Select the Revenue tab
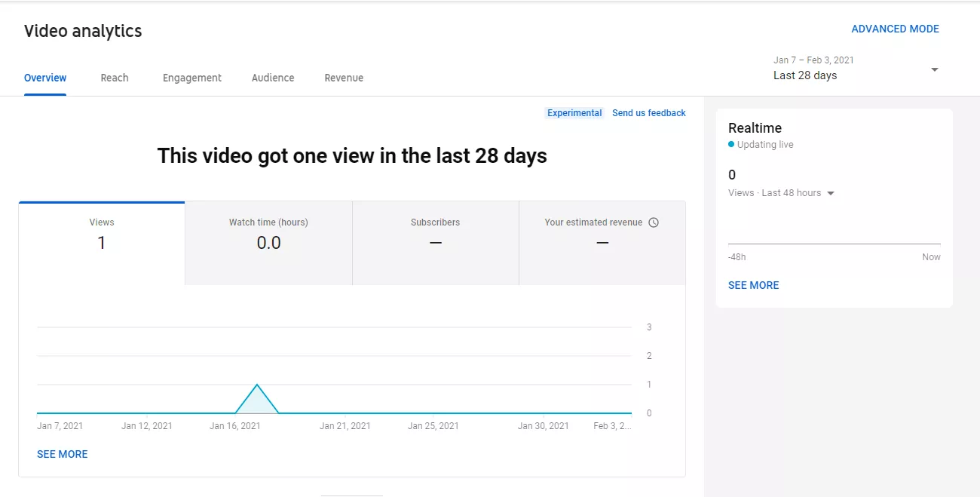The image size is (980, 497). pyautogui.click(x=344, y=78)
